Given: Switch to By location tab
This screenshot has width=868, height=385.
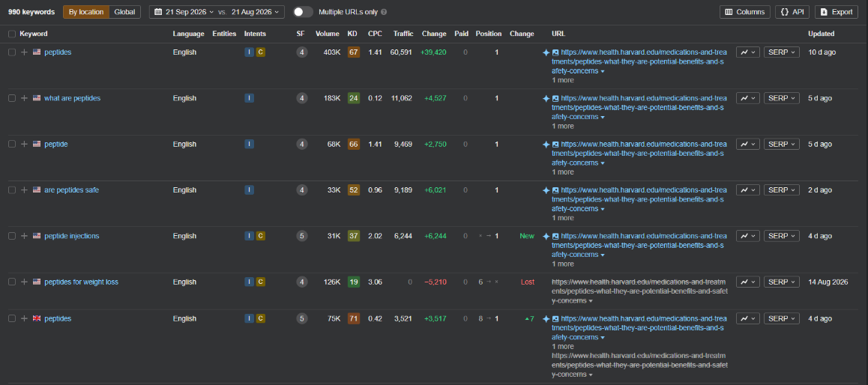Looking at the screenshot, I should [x=85, y=12].
